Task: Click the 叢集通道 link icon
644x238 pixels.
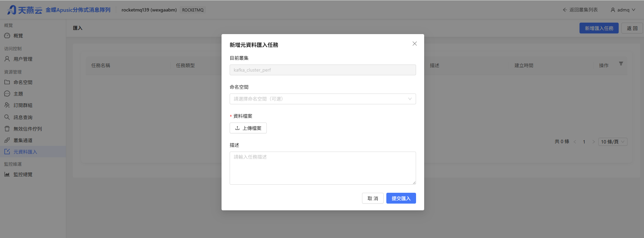Action: point(7,140)
